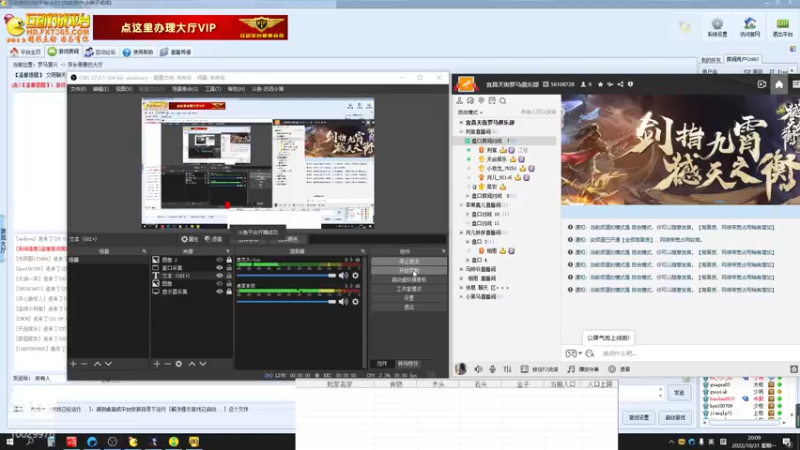Viewport: 800px width, 450px height.
Task: Click the 停止推流 stop streaming button
Action: point(409,261)
